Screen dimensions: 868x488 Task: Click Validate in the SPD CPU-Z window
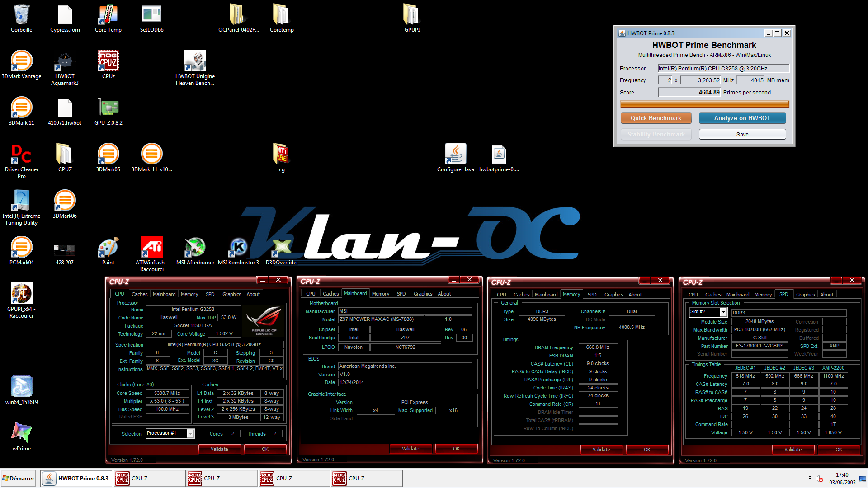(793, 450)
